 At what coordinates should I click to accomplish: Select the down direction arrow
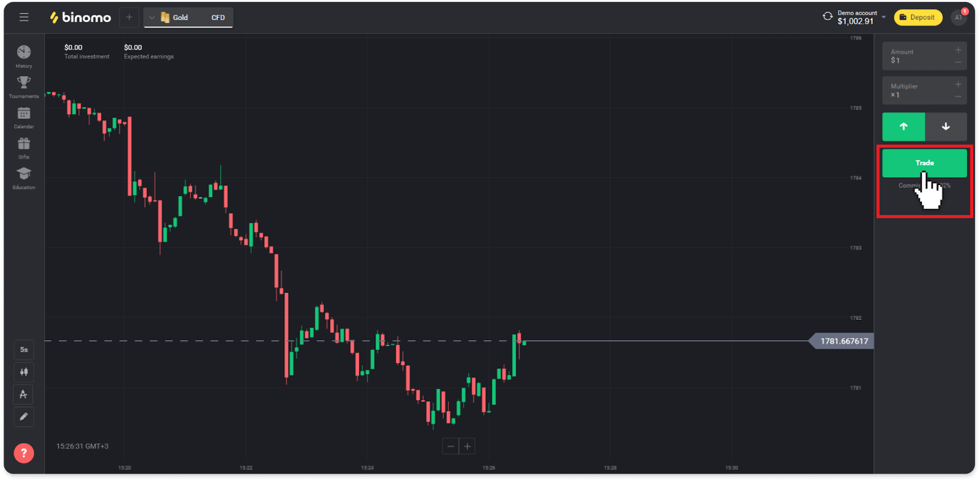pyautogui.click(x=946, y=127)
